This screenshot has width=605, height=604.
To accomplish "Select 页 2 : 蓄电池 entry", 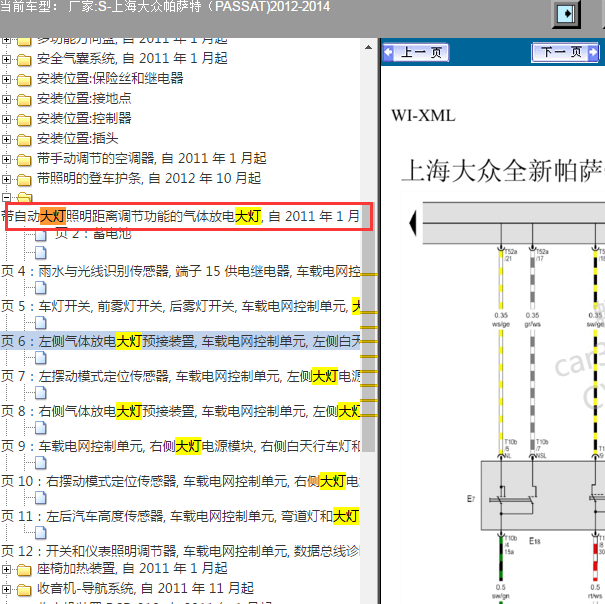I will pyautogui.click(x=93, y=234).
